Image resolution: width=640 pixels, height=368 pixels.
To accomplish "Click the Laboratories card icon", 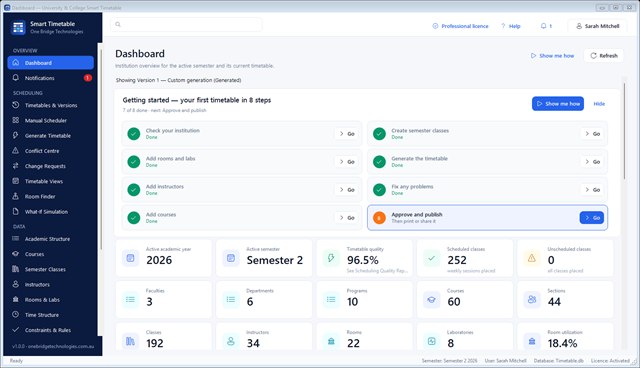I will 431,341.
